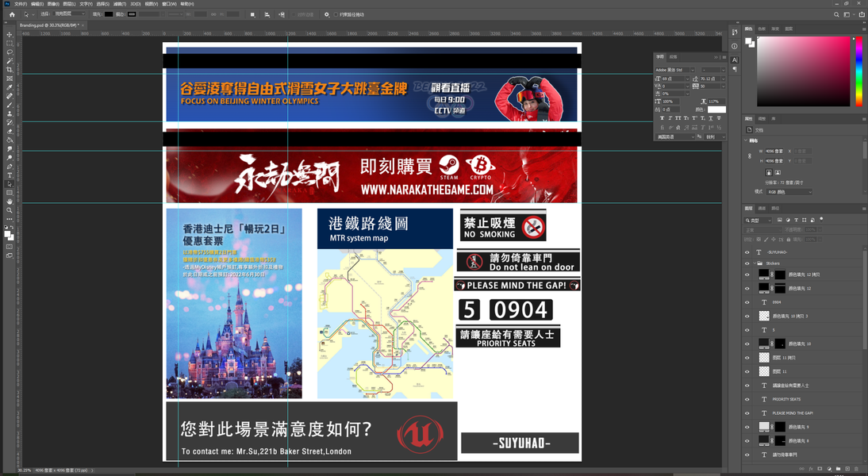
Task: Select the Crop tool
Action: click(x=10, y=70)
